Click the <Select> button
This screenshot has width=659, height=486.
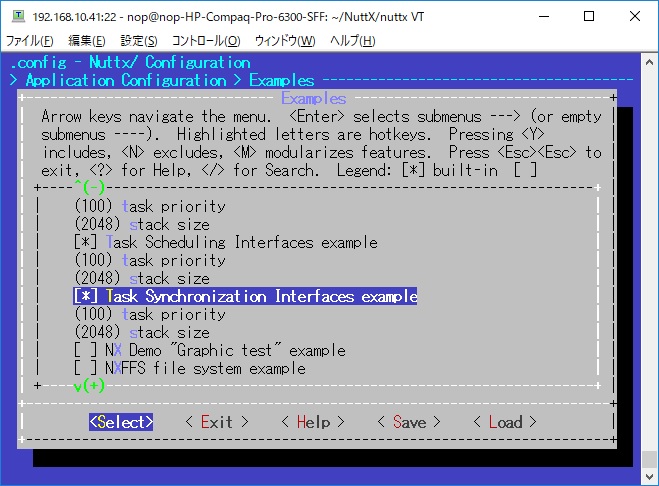click(x=121, y=422)
